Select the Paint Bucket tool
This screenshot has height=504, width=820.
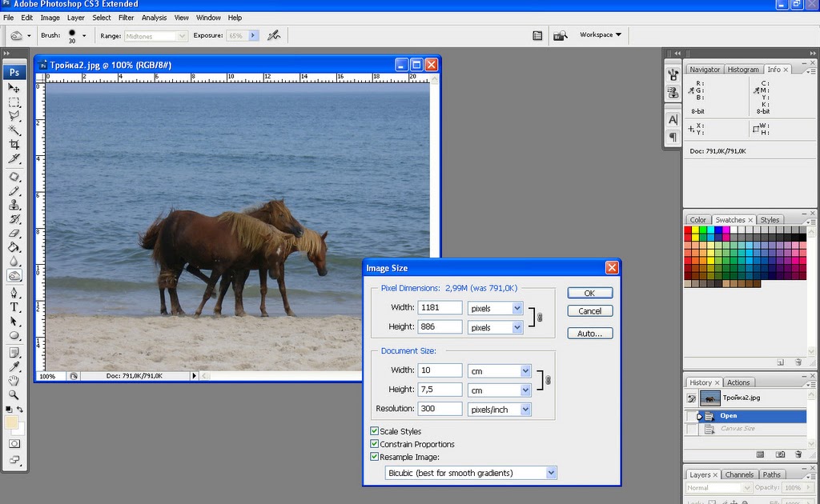tap(14, 247)
